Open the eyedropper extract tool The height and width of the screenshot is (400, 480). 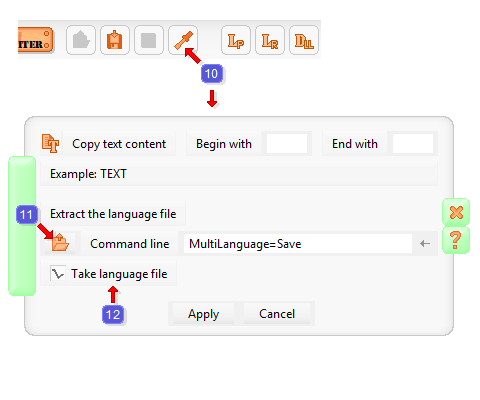[x=183, y=40]
